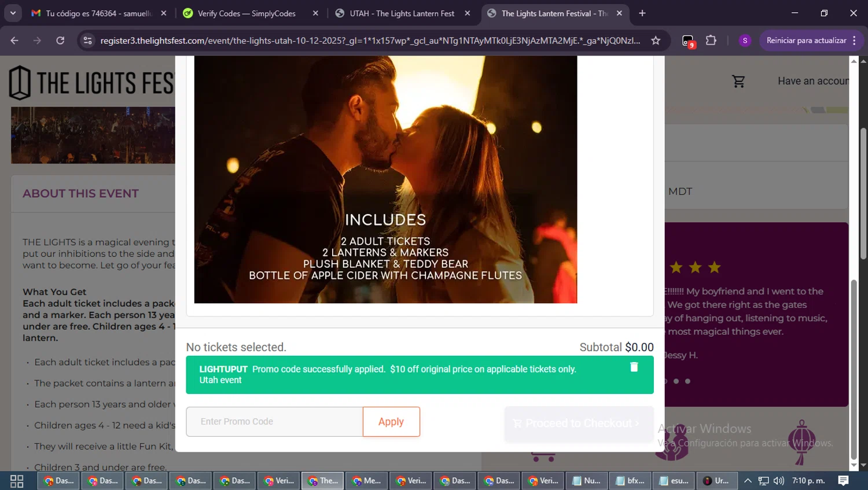The image size is (868, 490).
Task: View site information icon in address bar
Action: click(87, 40)
